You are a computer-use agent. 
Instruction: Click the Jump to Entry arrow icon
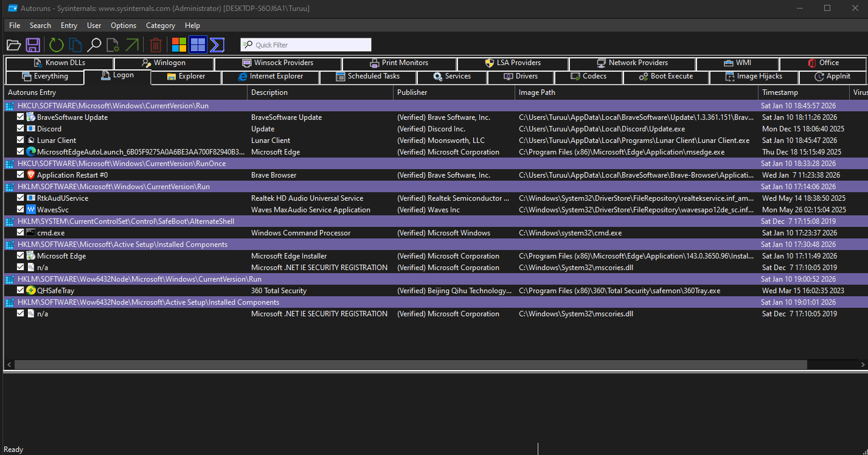[x=131, y=44]
